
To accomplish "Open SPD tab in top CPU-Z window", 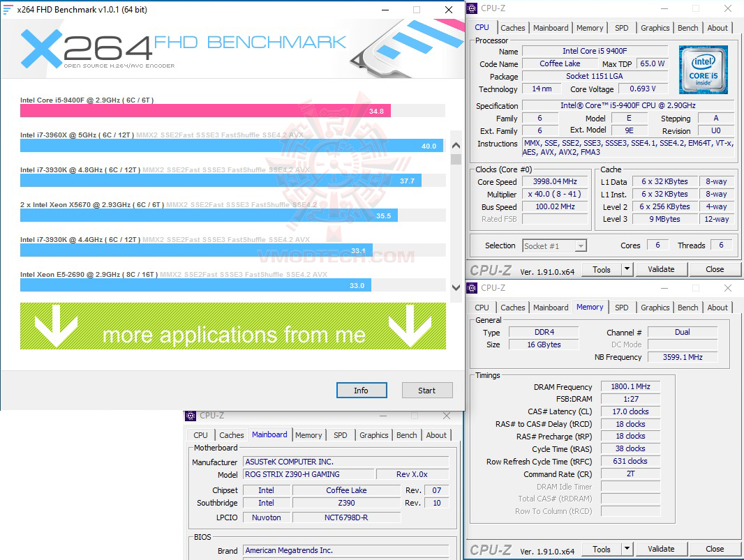I will point(622,28).
